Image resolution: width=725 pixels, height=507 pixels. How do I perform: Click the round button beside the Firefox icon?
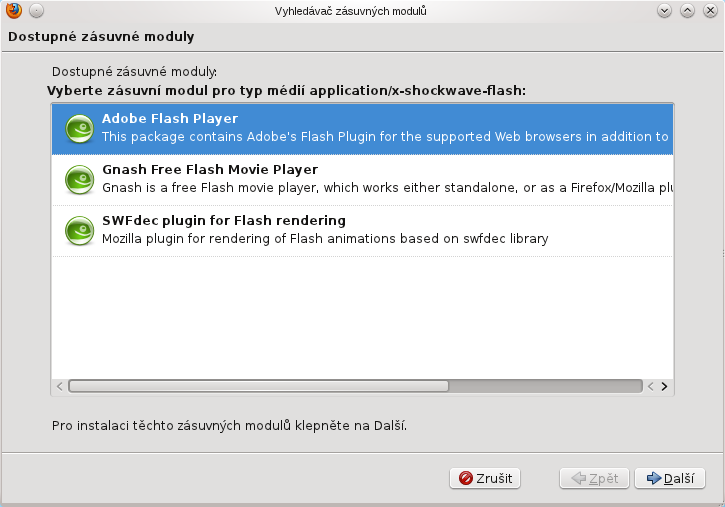[x=36, y=11]
